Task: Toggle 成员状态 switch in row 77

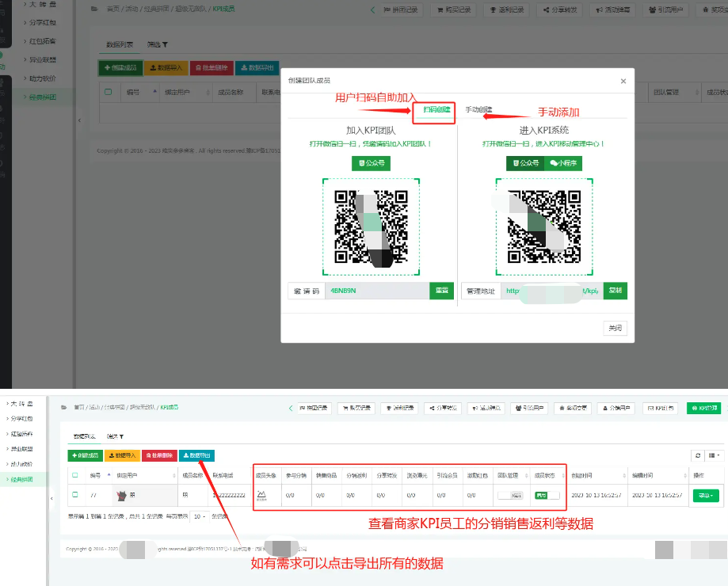Action: (547, 496)
